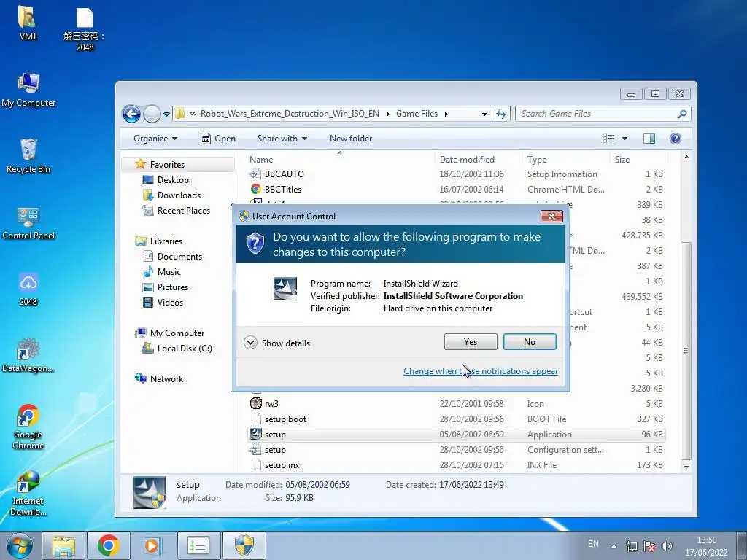
Task: Open the view options dropdown arrow
Action: pos(624,139)
